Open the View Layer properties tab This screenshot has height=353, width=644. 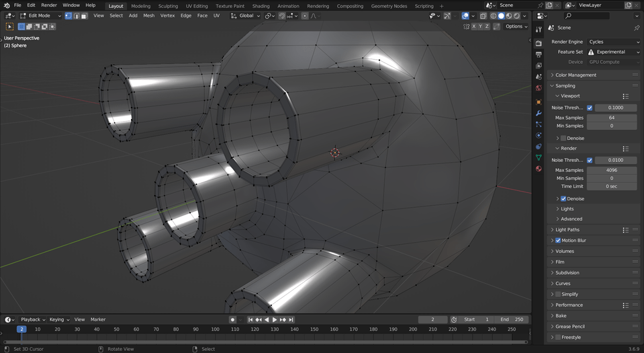[539, 65]
